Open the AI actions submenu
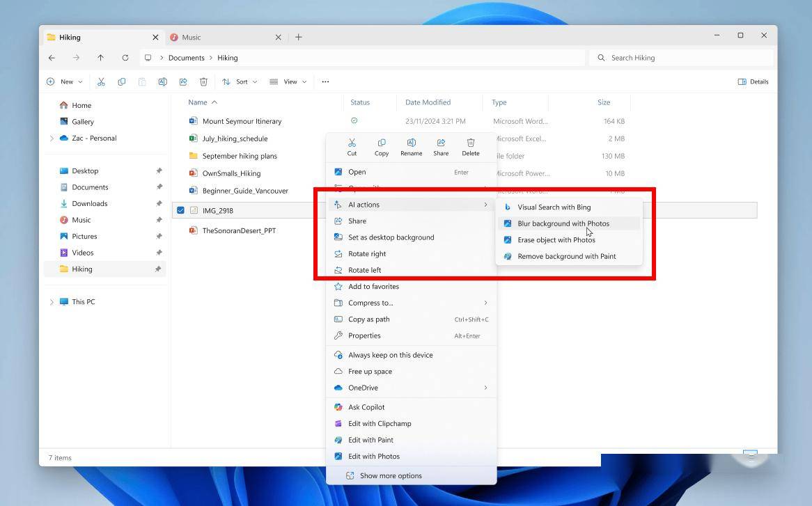This screenshot has height=506, width=812. [411, 205]
